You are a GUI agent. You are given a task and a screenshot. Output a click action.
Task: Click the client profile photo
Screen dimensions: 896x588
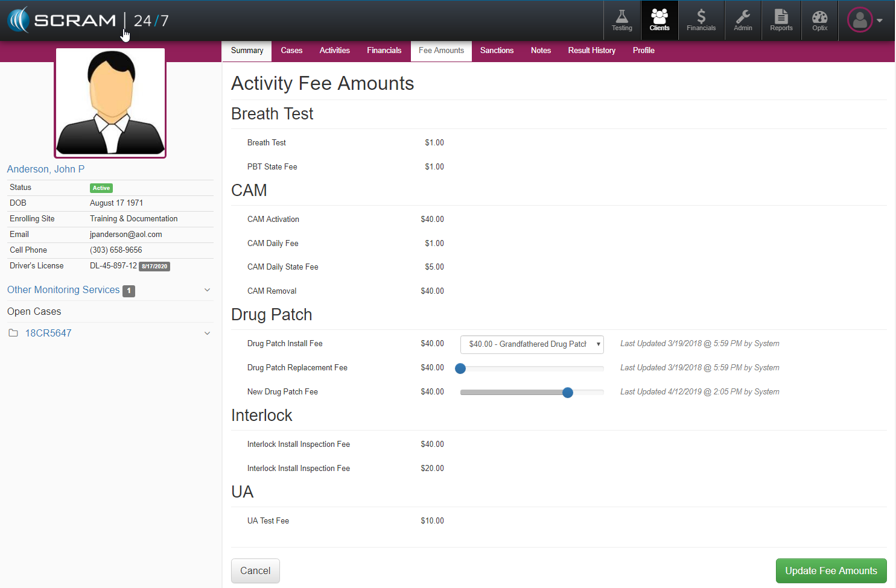(x=110, y=103)
